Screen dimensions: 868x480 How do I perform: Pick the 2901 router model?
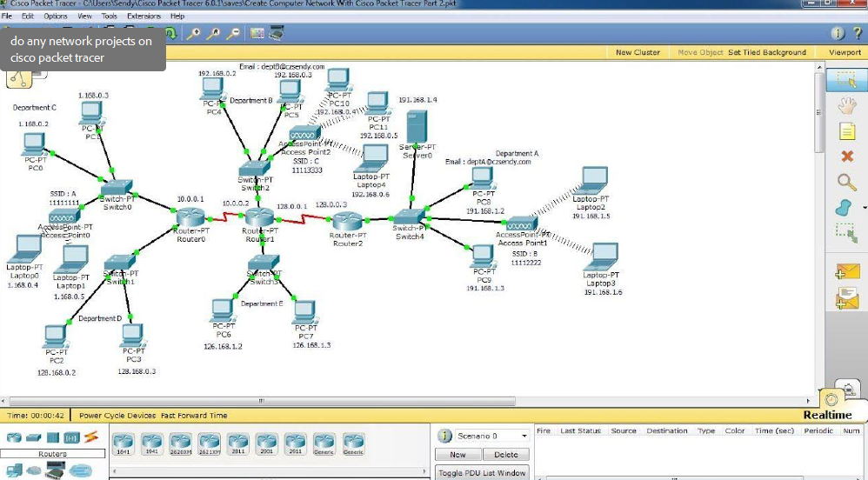(x=267, y=444)
